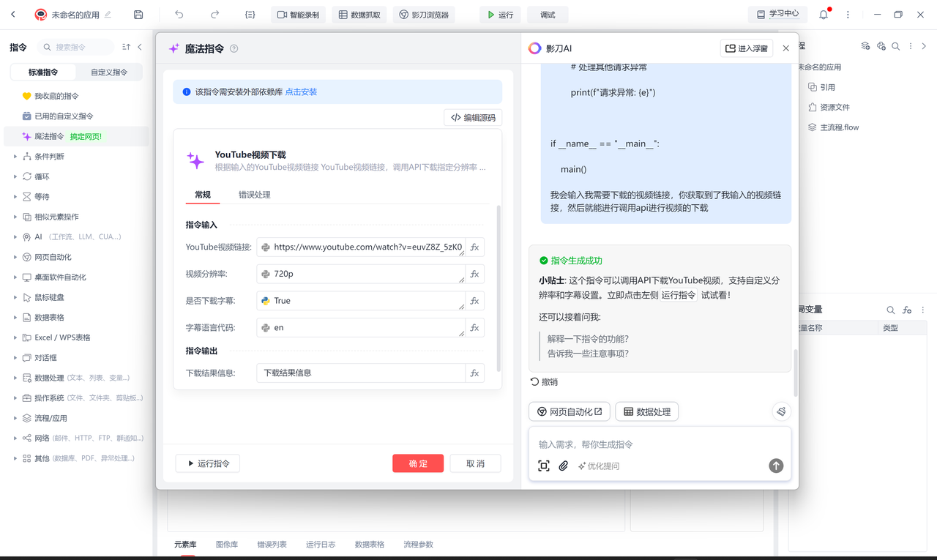
Task: Open the 运行日志 bottom tab
Action: pos(321,545)
